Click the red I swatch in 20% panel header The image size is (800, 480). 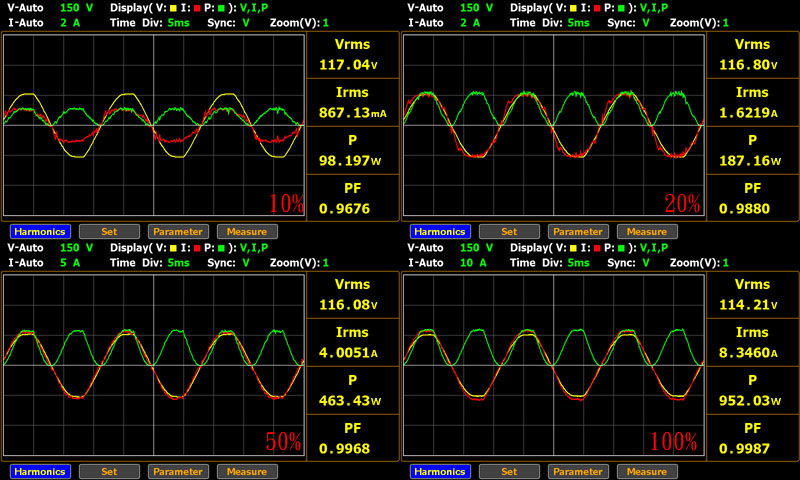click(x=597, y=8)
